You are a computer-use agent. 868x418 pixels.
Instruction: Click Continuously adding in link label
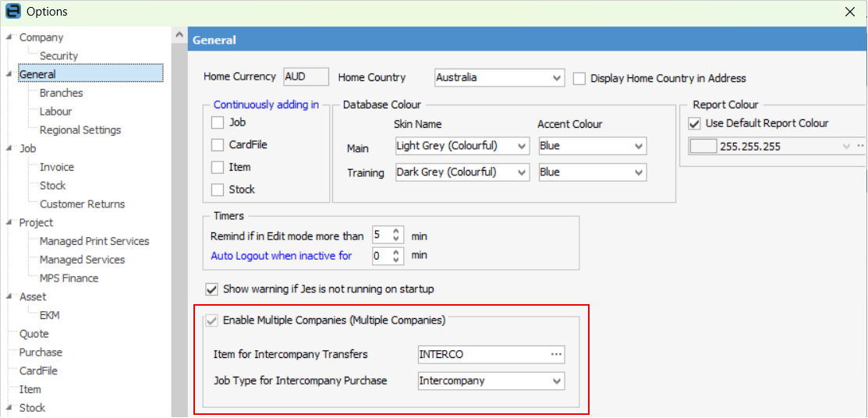266,104
